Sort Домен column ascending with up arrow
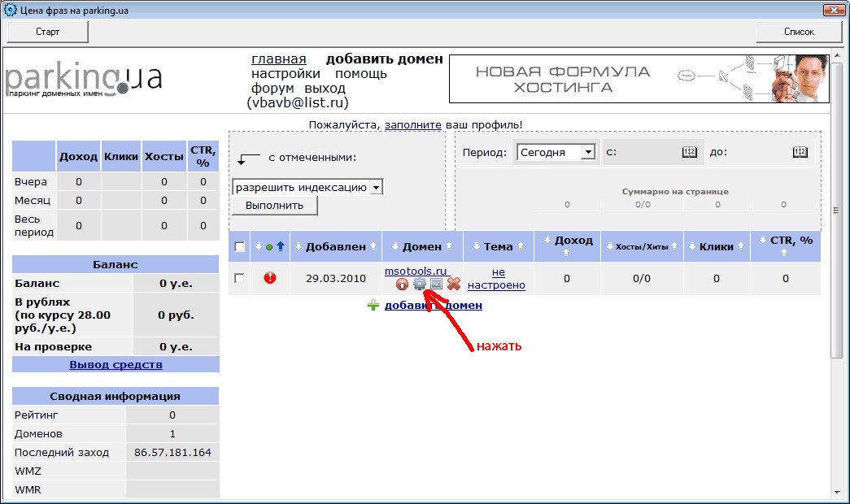Image resolution: width=850 pixels, height=504 pixels. (x=449, y=246)
